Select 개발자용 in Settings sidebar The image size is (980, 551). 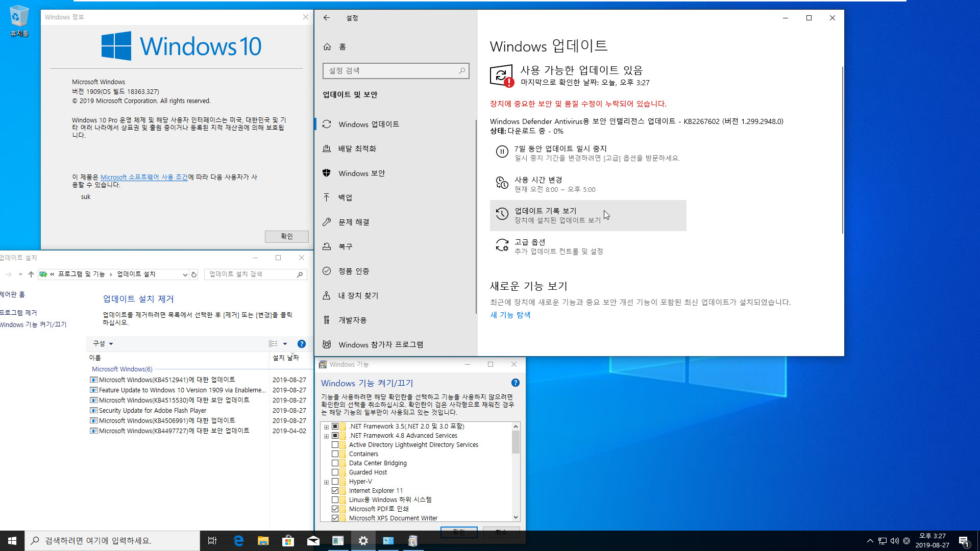click(x=395, y=320)
